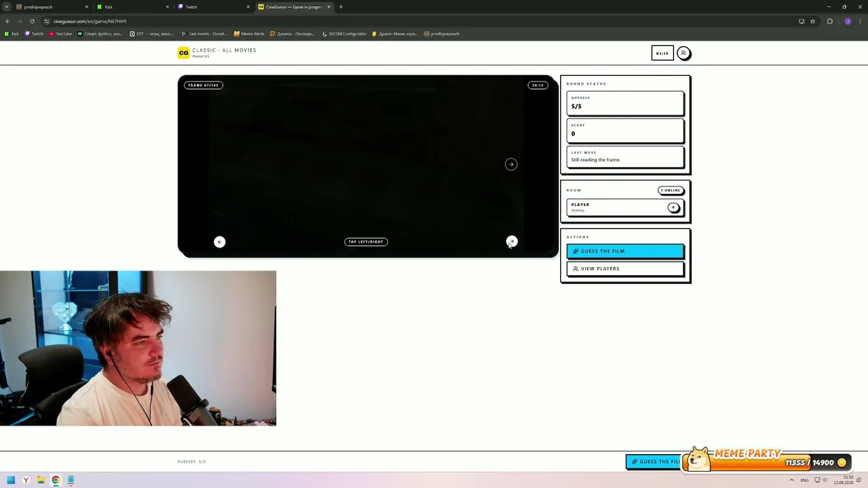Click the Classic - All Movies title
This screenshot has height=488, width=868.
[x=224, y=50]
